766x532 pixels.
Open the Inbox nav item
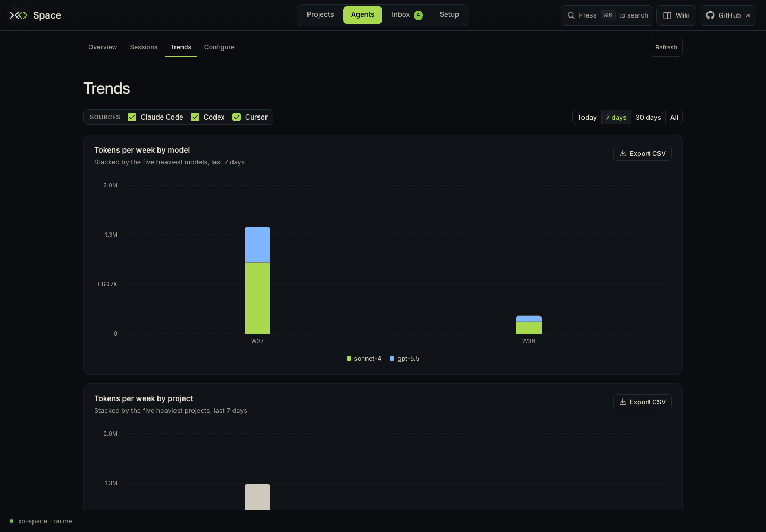click(407, 15)
